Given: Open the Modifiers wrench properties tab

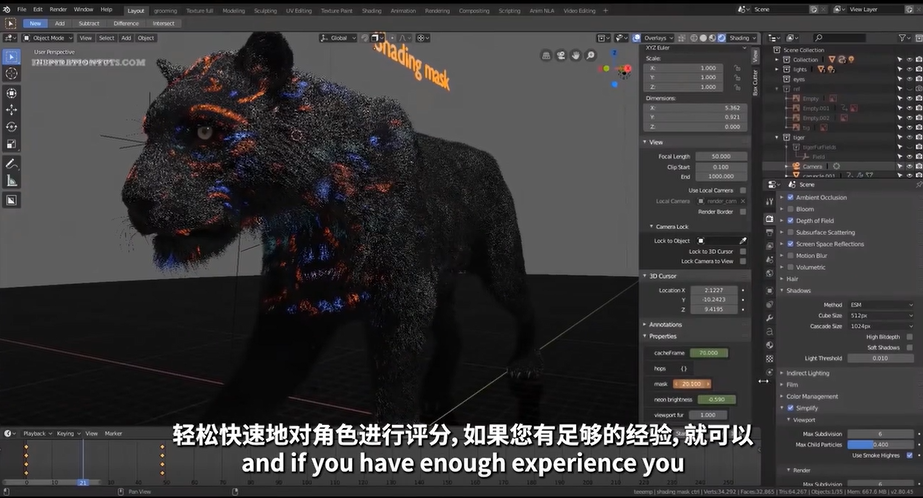Looking at the screenshot, I should [769, 318].
